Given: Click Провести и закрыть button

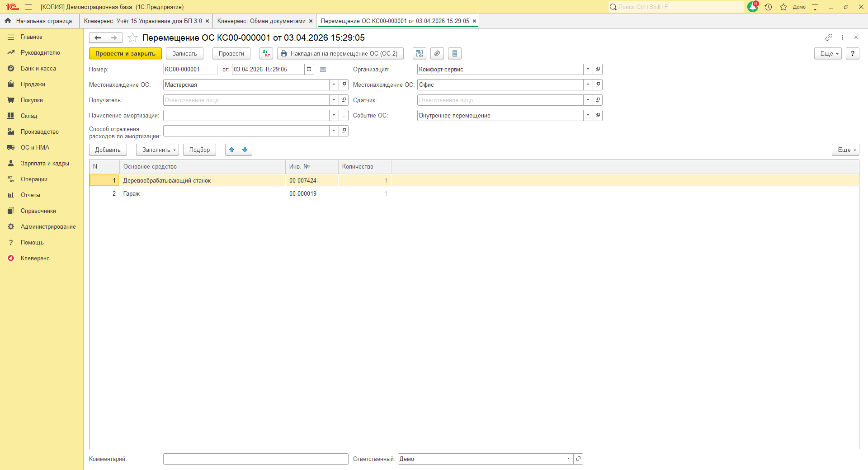Looking at the screenshot, I should click(125, 53).
